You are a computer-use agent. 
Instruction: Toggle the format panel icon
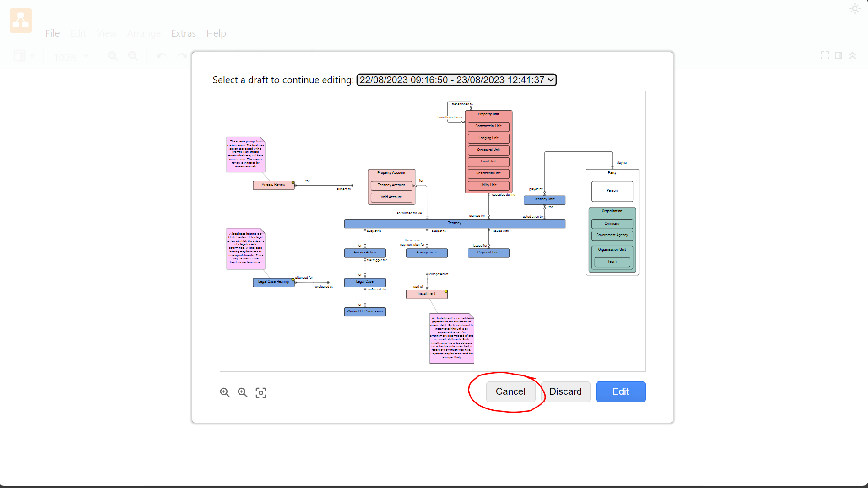[x=839, y=55]
